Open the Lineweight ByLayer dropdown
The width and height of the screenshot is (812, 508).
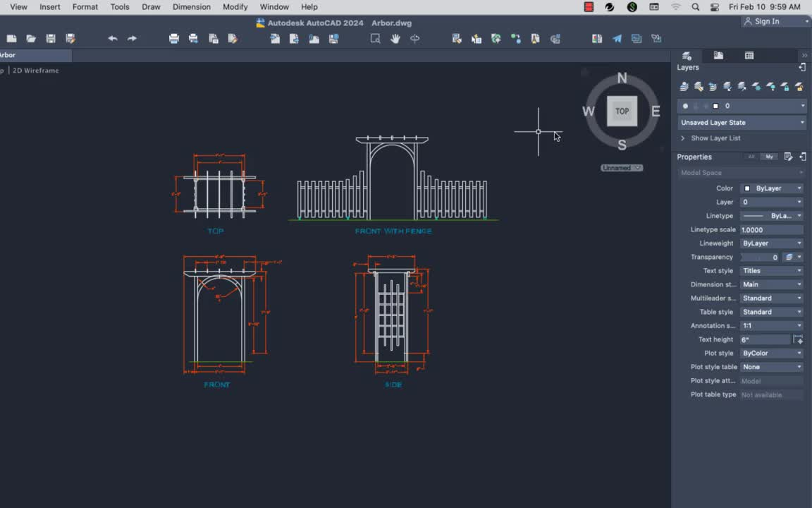[772, 243]
